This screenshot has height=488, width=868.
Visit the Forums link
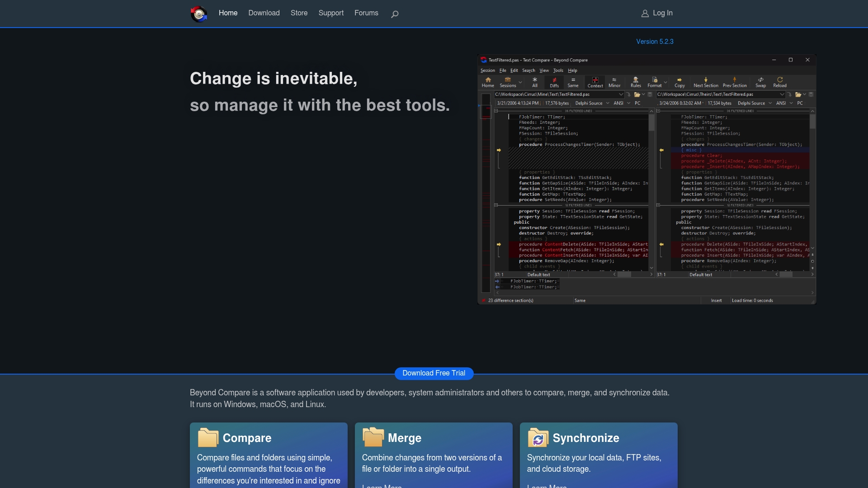pos(366,13)
